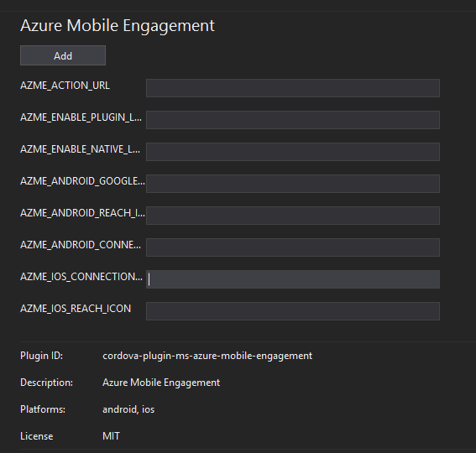Click the Plugin ID: label
Screen dimensions: 476x453
click(x=42, y=356)
